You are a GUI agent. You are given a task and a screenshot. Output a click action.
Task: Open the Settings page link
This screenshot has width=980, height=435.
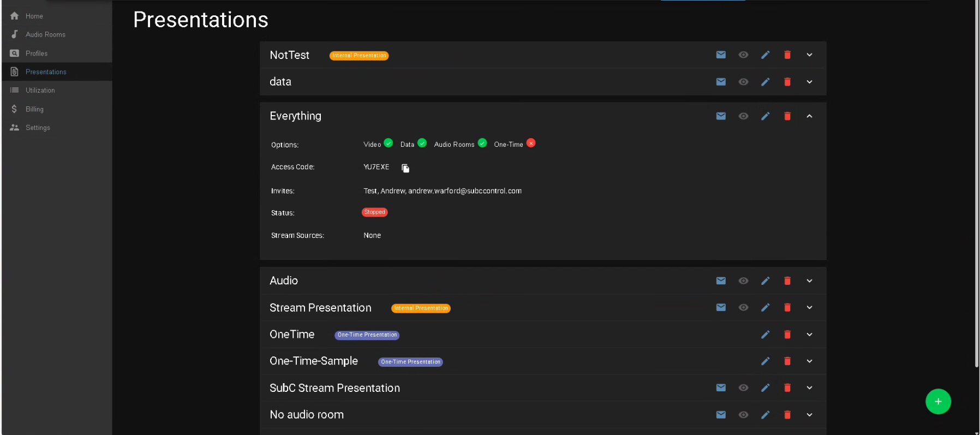pos(38,128)
